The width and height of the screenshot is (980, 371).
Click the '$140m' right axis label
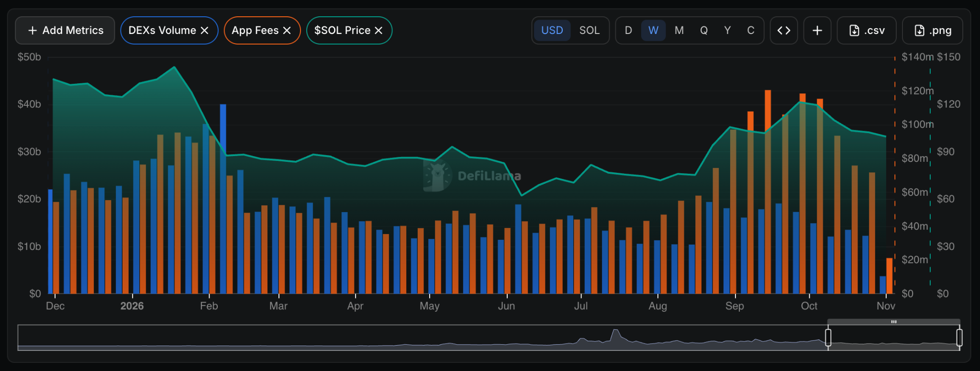917,57
